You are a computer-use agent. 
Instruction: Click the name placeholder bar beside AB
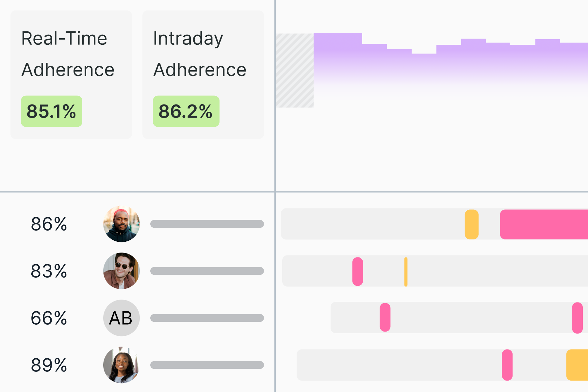click(x=207, y=318)
